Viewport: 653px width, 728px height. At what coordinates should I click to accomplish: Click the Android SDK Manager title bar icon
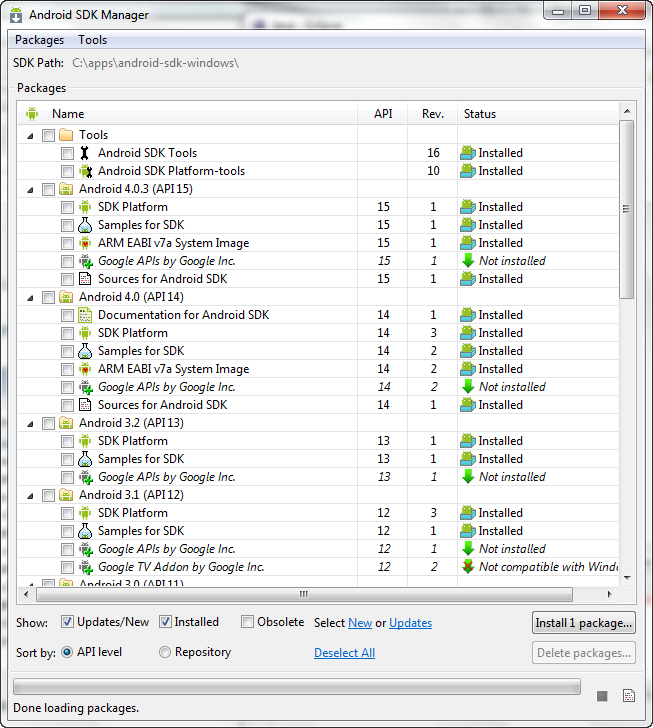(x=16, y=15)
